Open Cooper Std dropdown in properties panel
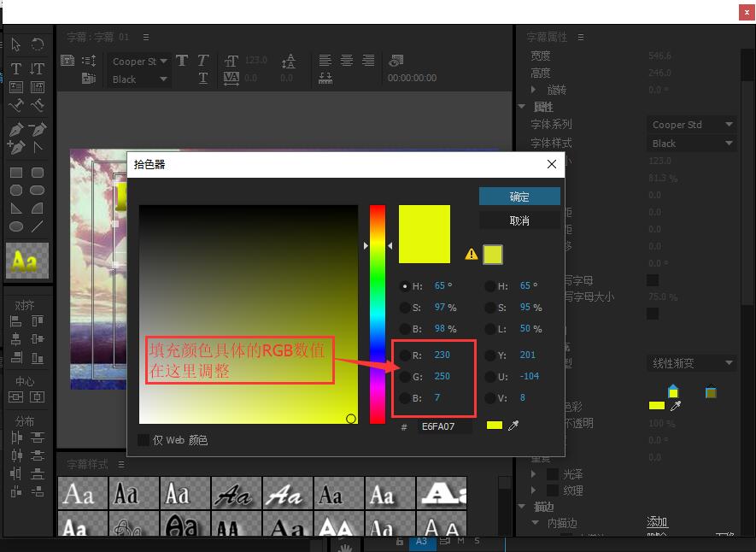 click(691, 125)
